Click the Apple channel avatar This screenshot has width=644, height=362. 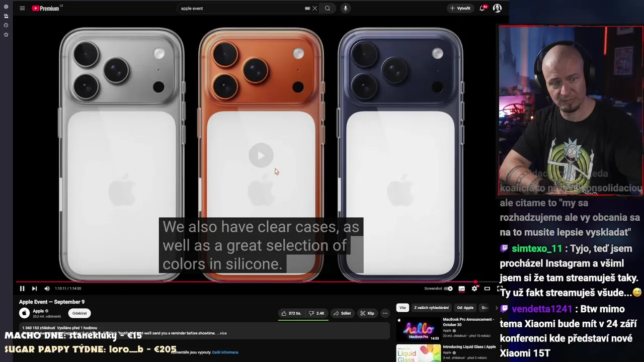tap(24, 313)
